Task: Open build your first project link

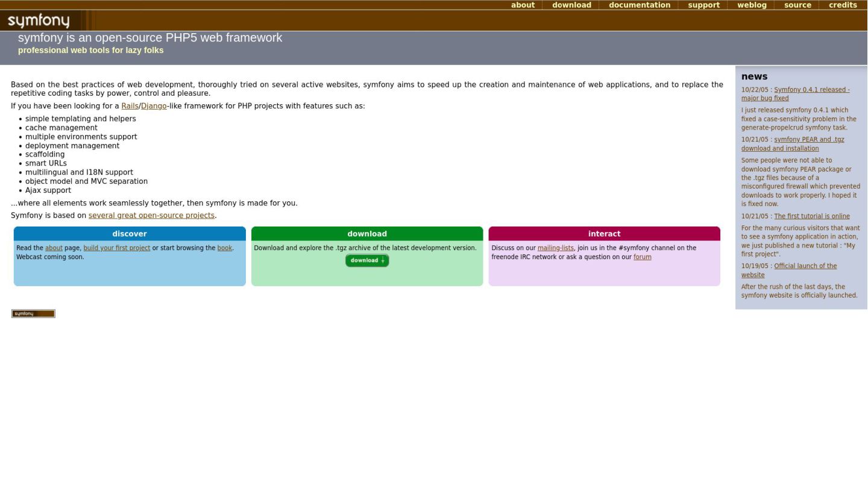Action: [116, 248]
